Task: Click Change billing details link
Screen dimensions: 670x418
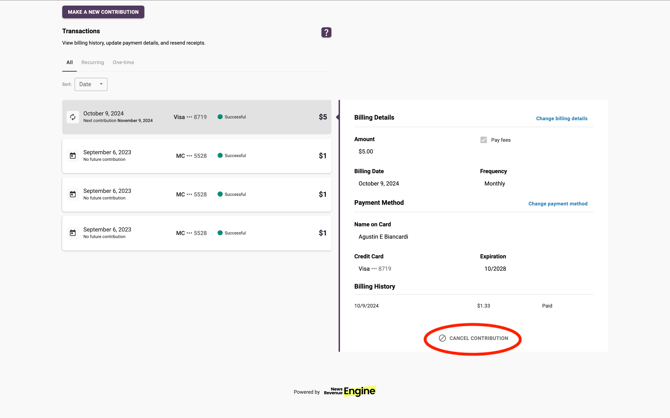Action: 561,118
